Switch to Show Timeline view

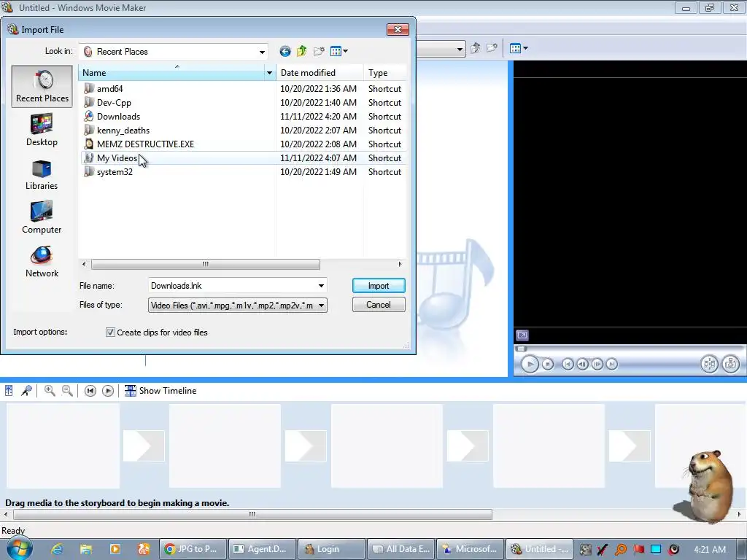(x=160, y=391)
